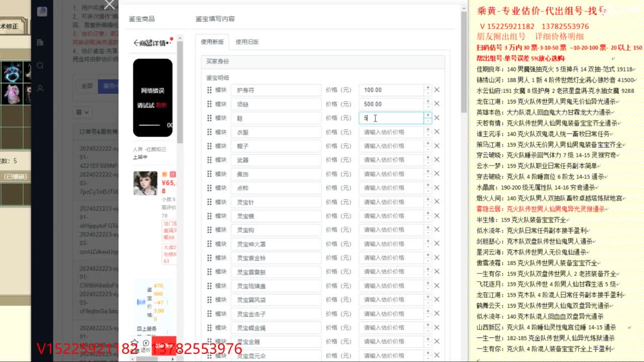Image resolution: width=644 pixels, height=362 pixels.
Task: Increase the 护身符 price with plus stepper
Action: click(x=428, y=87)
